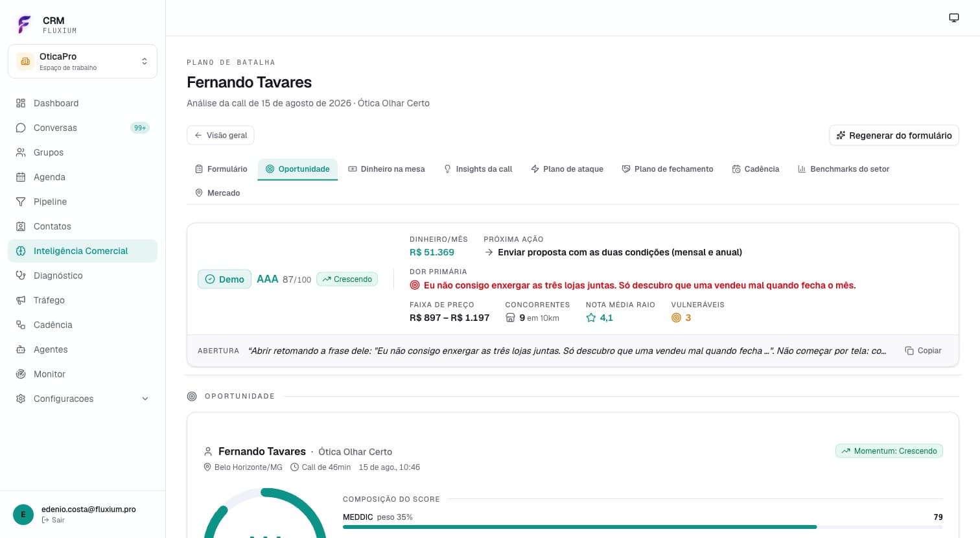Click the R$ 897 – R$ 1.197 price range
The height and width of the screenshot is (538, 980).
point(449,318)
